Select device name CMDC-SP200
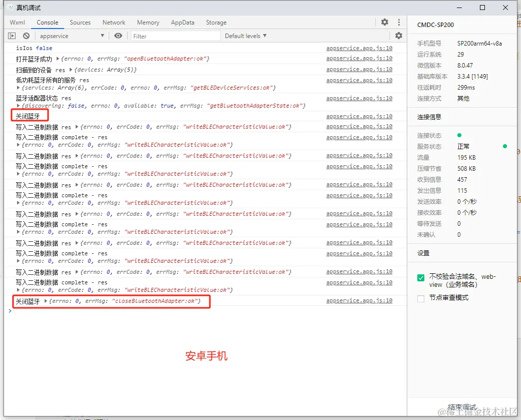This screenshot has height=420, width=521. (x=435, y=25)
